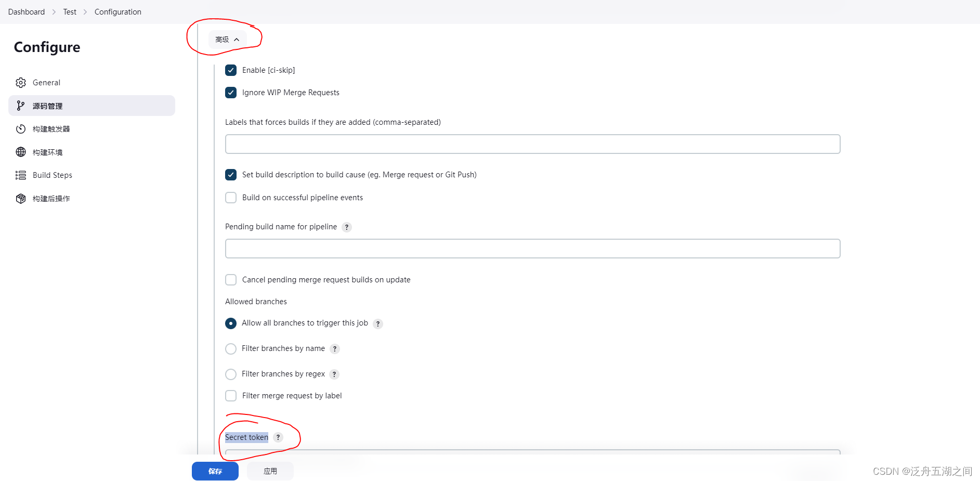Show help for Filter branches by regex
This screenshot has height=481, width=980.
(x=334, y=374)
